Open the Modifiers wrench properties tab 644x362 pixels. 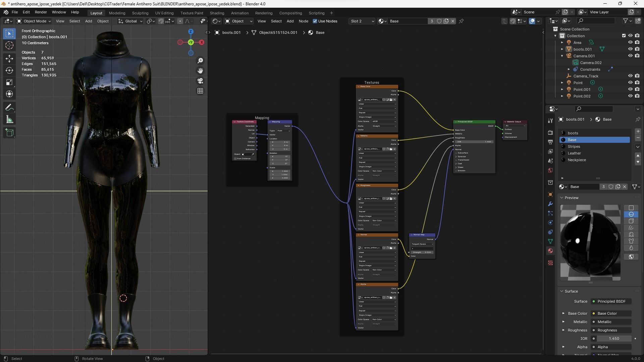[x=550, y=204]
